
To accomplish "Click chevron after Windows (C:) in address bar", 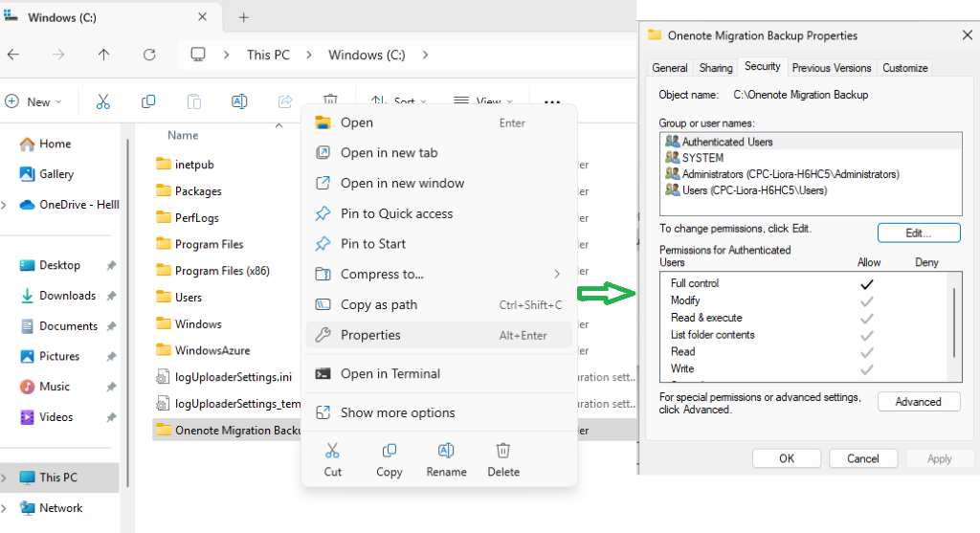I will point(425,55).
